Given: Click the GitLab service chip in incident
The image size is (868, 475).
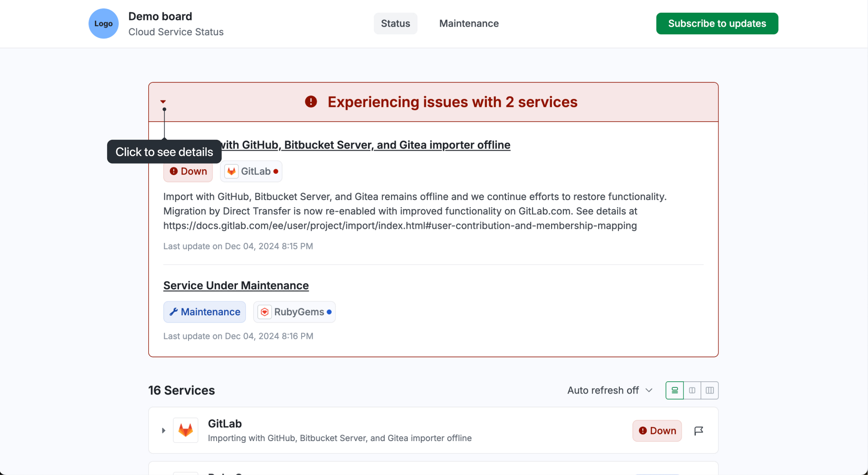Looking at the screenshot, I should pyautogui.click(x=251, y=171).
